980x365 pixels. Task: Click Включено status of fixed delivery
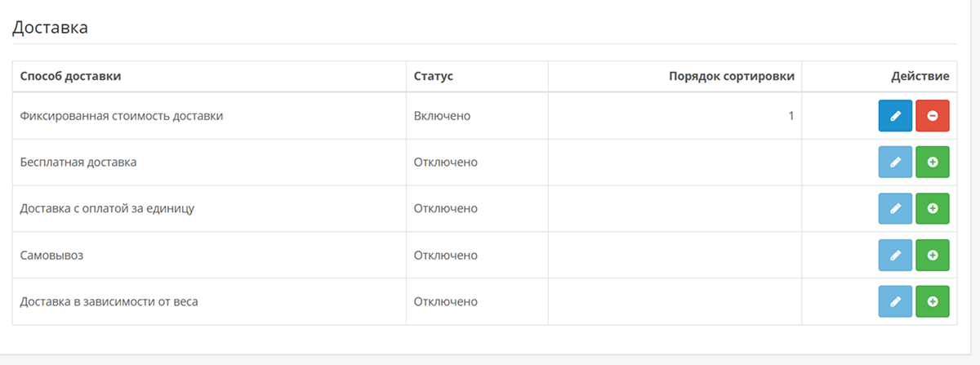point(443,116)
